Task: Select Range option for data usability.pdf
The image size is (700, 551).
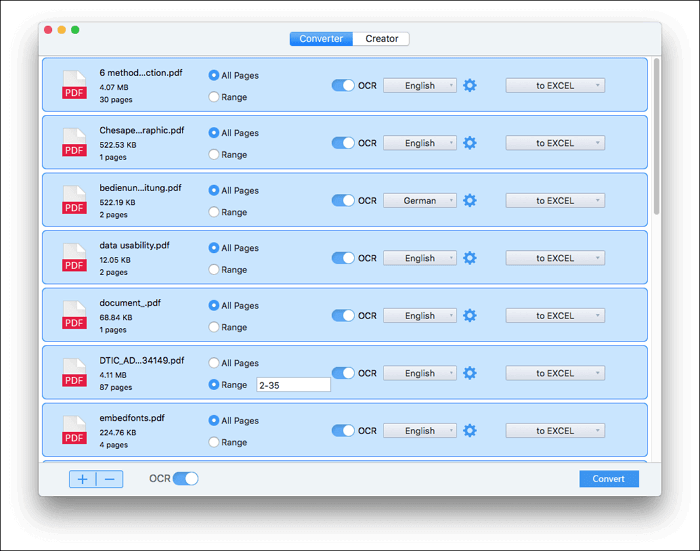Action: 214,270
